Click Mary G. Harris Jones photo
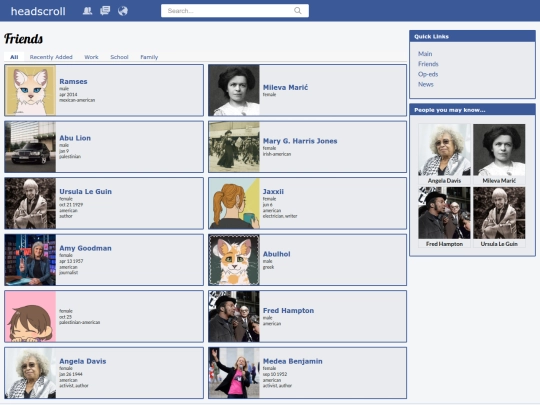 point(234,147)
